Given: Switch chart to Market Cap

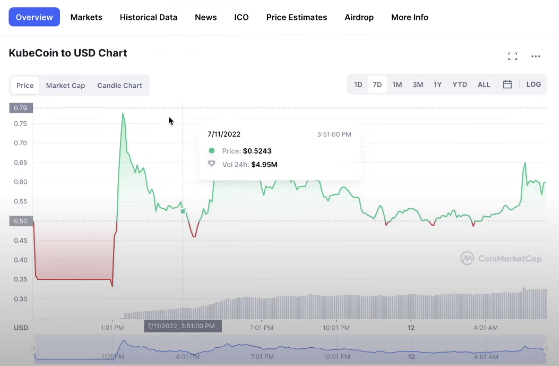Looking at the screenshot, I should (65, 86).
